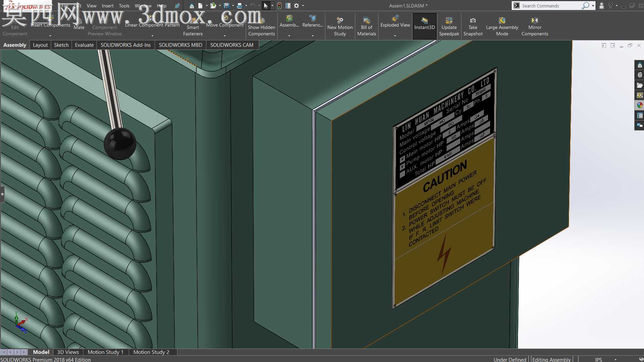
Task: Open File Properties icon in top toolbar
Action: (288, 6)
